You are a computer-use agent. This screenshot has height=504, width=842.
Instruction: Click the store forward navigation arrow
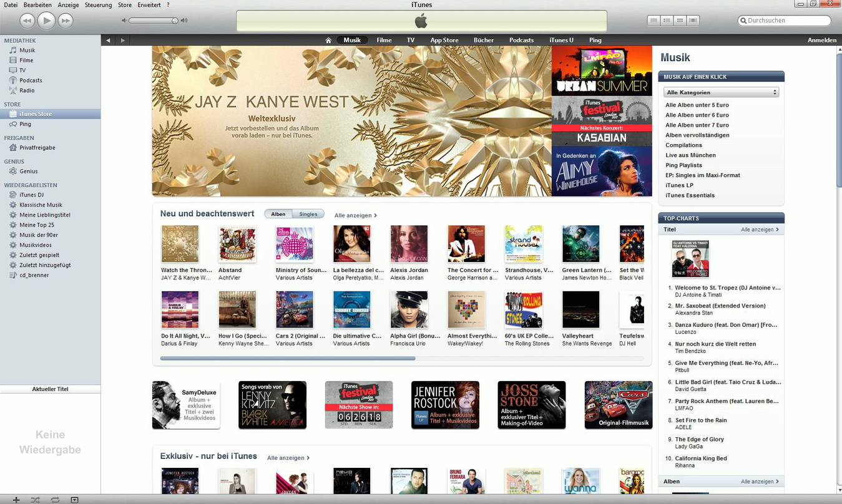pyautogui.click(x=122, y=41)
